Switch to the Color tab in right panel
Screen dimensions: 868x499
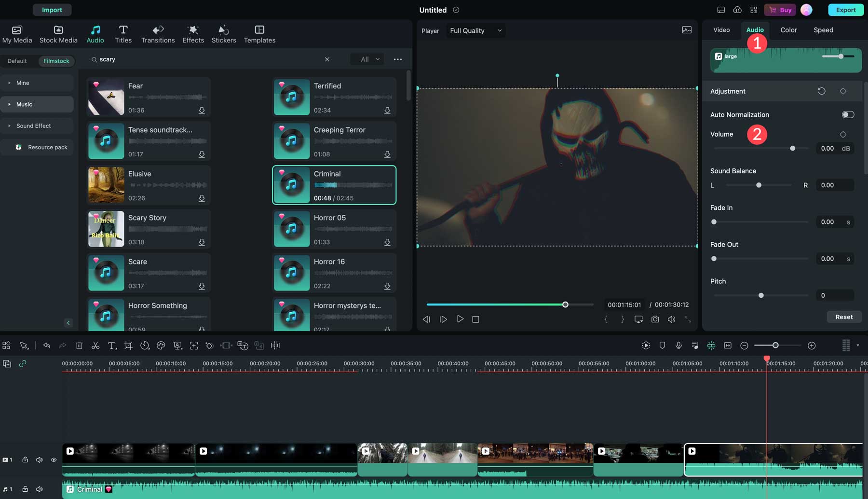click(788, 29)
